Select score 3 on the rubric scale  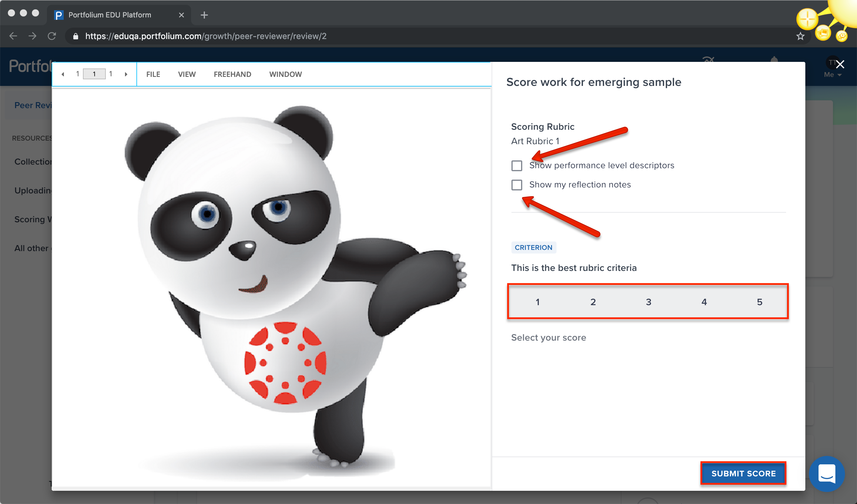click(648, 302)
